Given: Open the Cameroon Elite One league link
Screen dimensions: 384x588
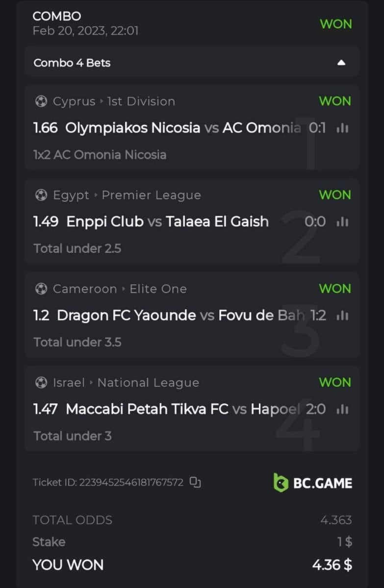Looking at the screenshot, I should pyautogui.click(x=158, y=289).
